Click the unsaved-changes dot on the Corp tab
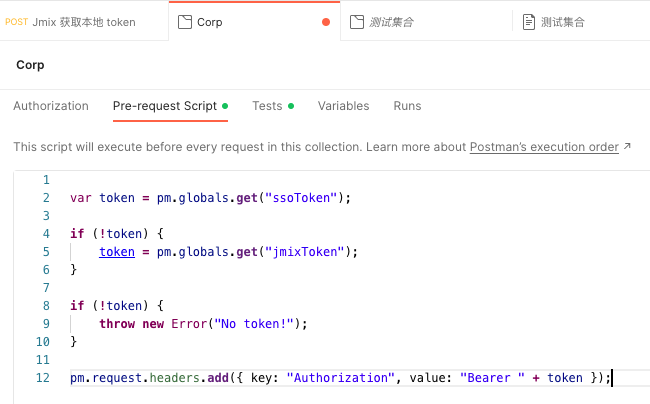The height and width of the screenshot is (404, 650). [326, 22]
